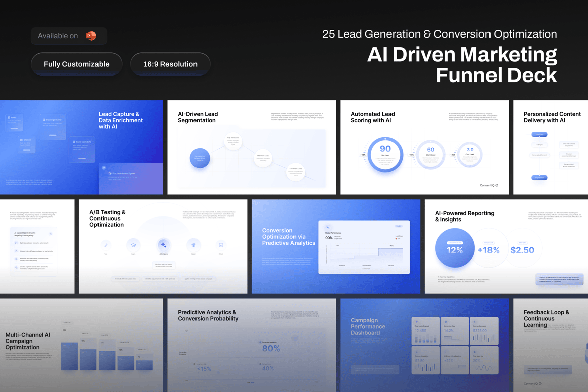Click the Social Media Data icon
588x392 pixels.
[x=74, y=142]
